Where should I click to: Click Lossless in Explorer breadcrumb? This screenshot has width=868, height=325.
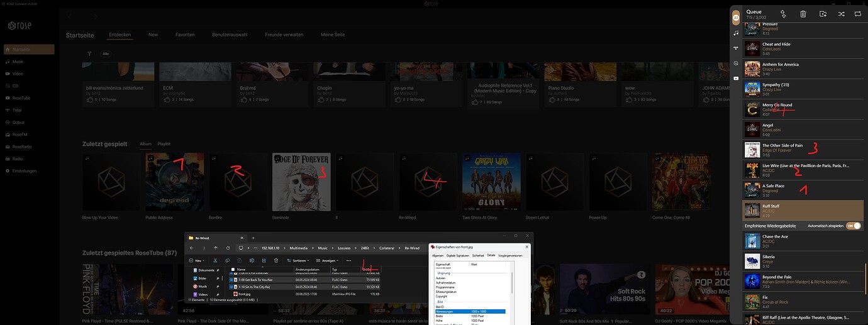[344, 248]
